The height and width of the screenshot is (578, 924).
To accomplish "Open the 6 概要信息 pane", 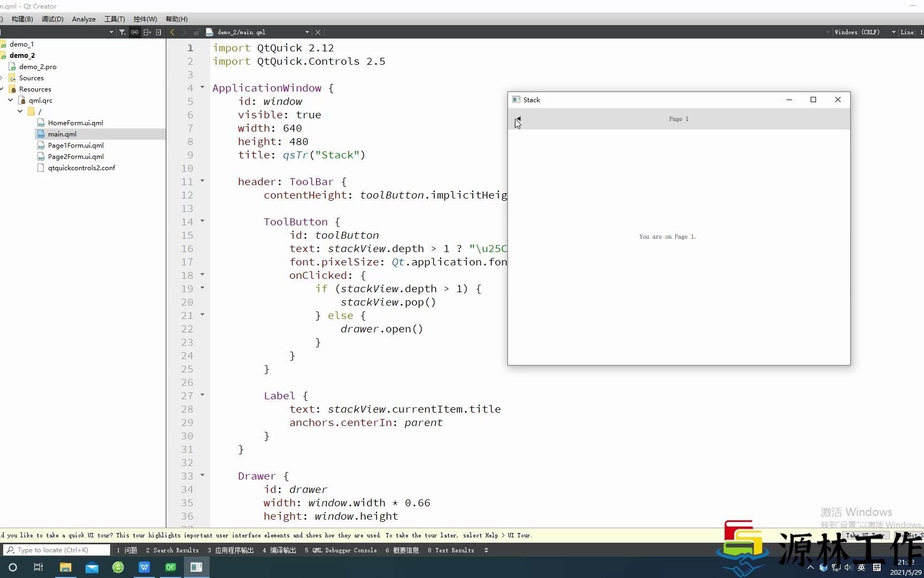I will tap(402, 550).
